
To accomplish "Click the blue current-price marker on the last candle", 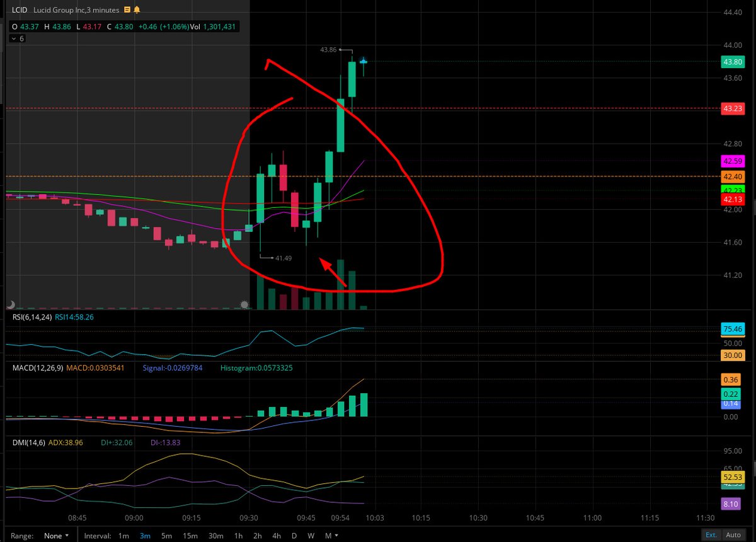I will (x=364, y=61).
